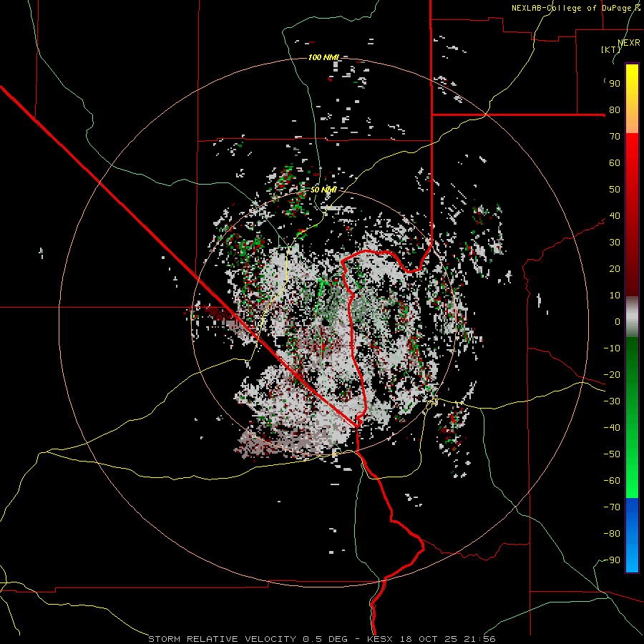Click the -50 value on velocity scale
The height and width of the screenshot is (644, 644).
[612, 454]
